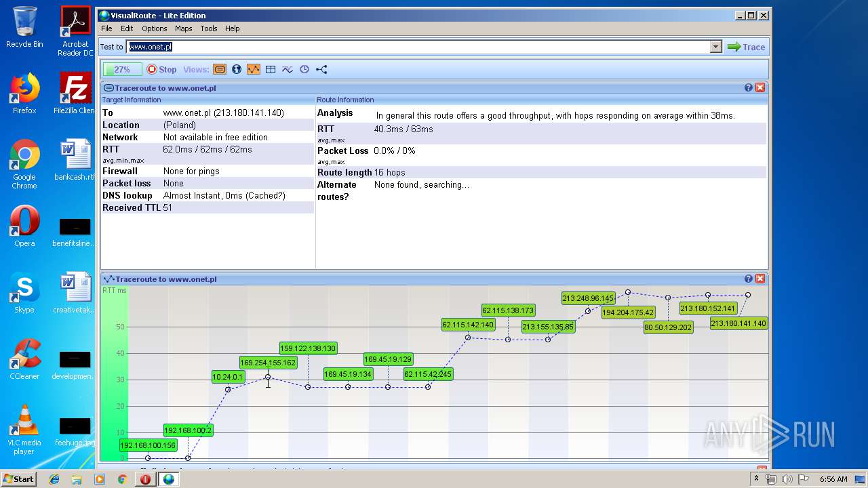The image size is (868, 488).
Task: Select hop label 169.254.155.162
Action: point(268,363)
